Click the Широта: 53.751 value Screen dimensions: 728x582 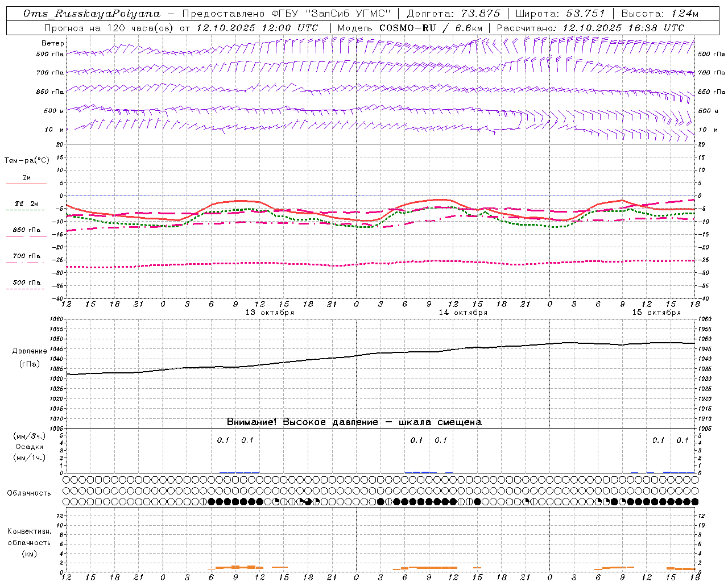point(560,14)
